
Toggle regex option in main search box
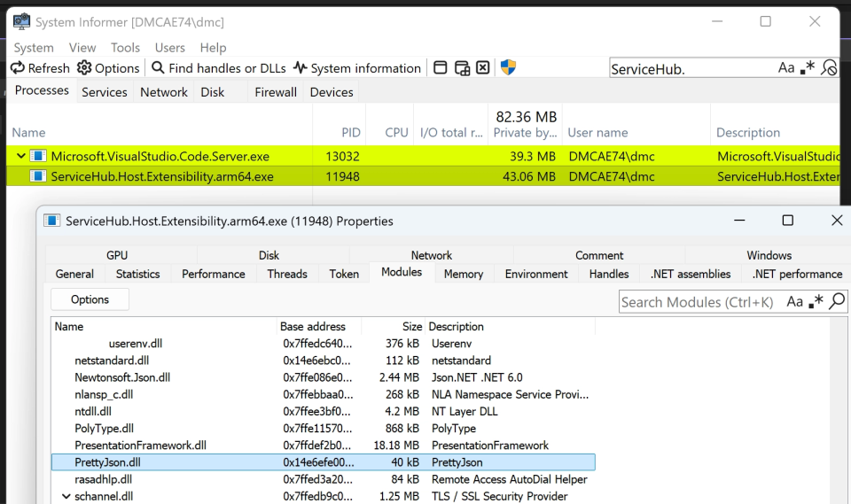click(808, 68)
